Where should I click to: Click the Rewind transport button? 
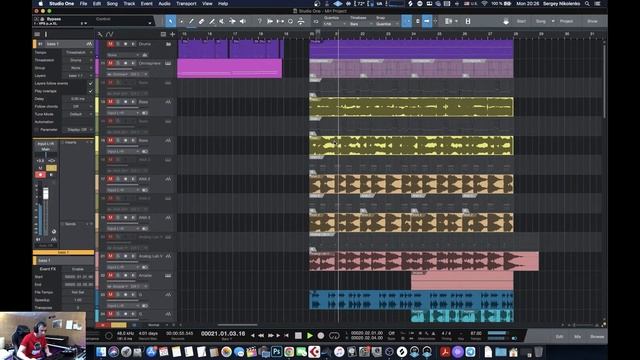261,336
